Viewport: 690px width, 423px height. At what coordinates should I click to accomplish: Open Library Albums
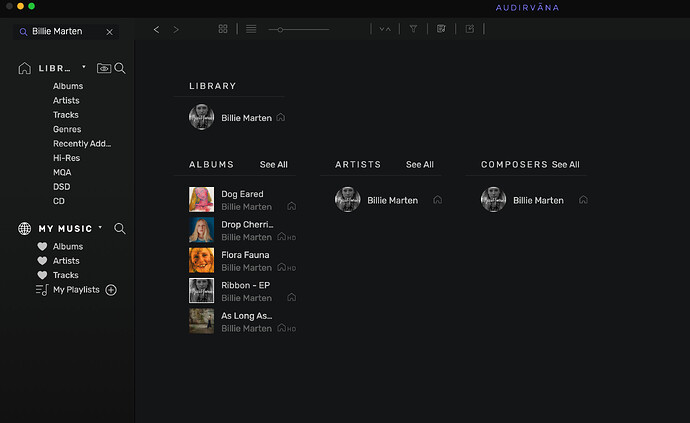[68, 86]
